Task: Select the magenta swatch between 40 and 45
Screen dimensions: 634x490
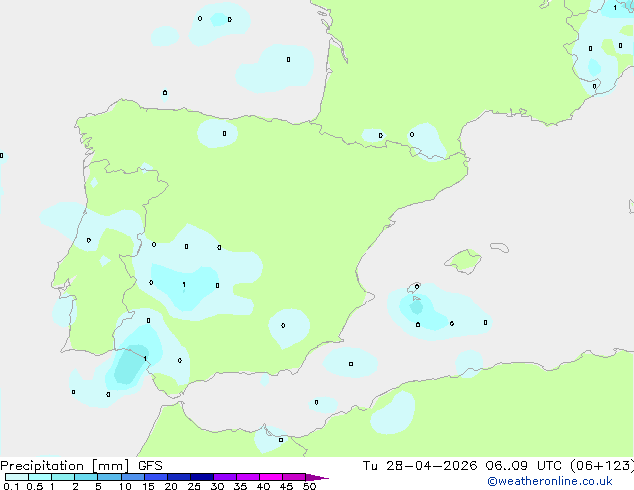Action: [271, 477]
